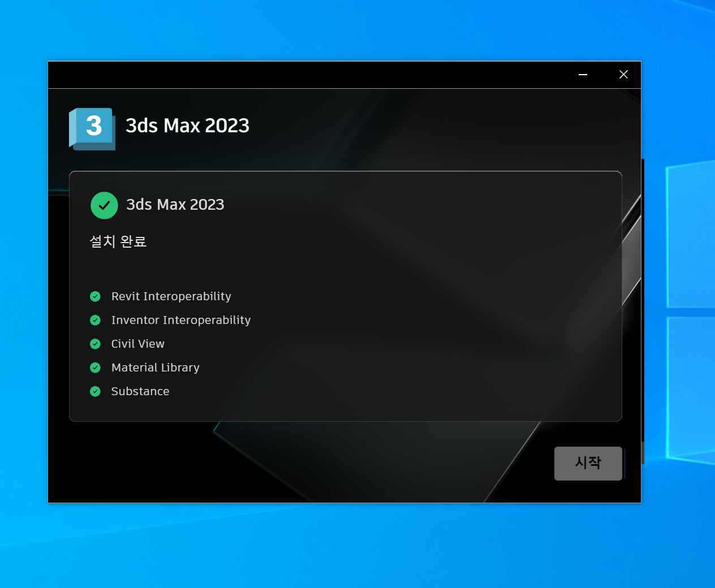
Task: Click the 시작 button to launch 3ds Max
Action: click(588, 464)
